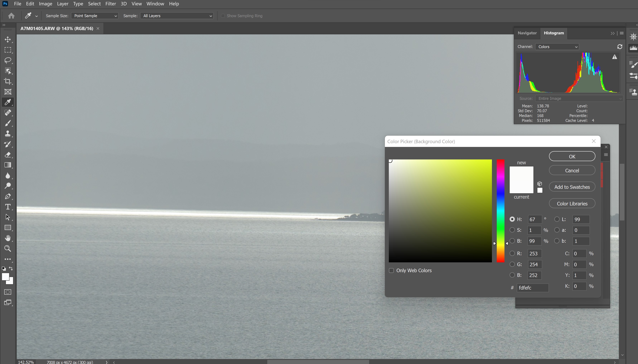The image size is (638, 364).
Task: Expand the histogram Channel Colors dropdown
Action: (x=557, y=47)
